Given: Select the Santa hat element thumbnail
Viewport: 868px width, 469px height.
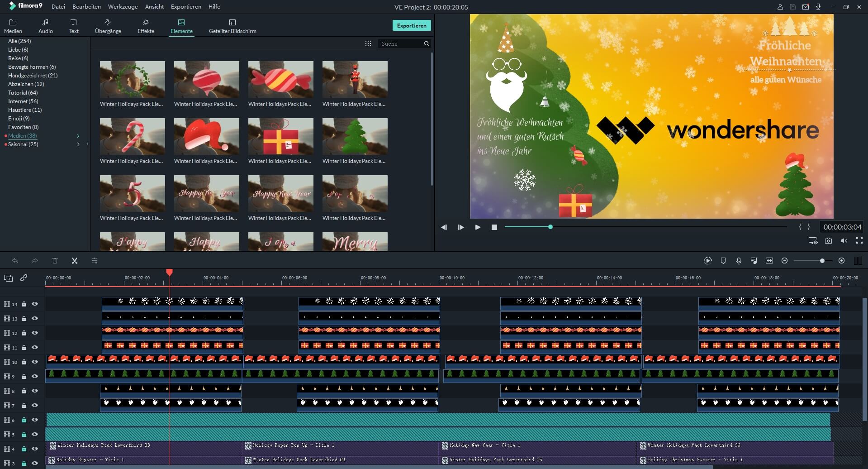Looking at the screenshot, I should coord(207,137).
